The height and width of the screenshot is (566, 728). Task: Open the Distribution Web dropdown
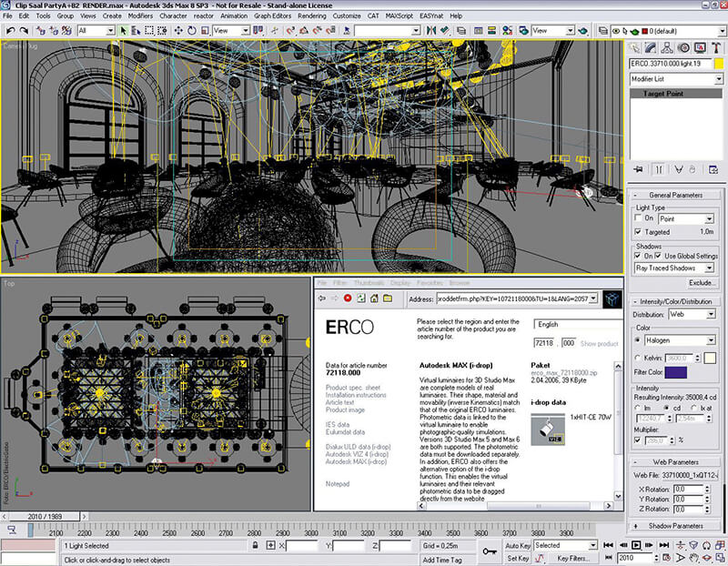(x=693, y=314)
